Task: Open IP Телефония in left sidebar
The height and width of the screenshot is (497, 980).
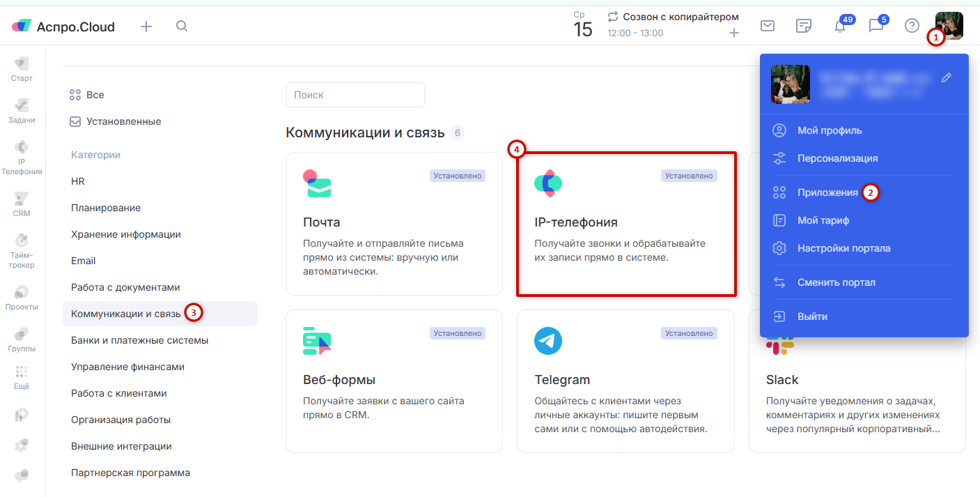Action: pyautogui.click(x=22, y=157)
